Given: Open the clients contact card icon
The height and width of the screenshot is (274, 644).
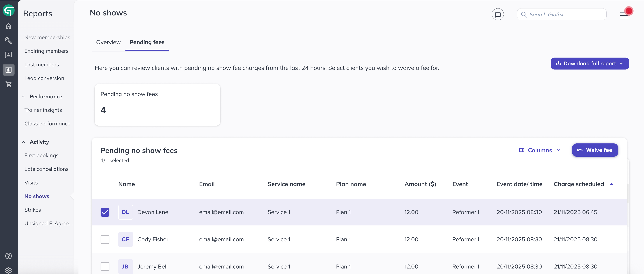Looking at the screenshot, I should (x=8, y=55).
